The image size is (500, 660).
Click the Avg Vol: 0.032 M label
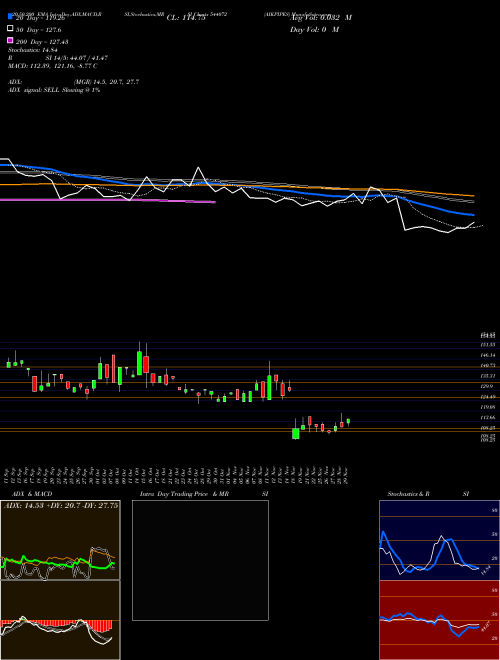point(321,18)
